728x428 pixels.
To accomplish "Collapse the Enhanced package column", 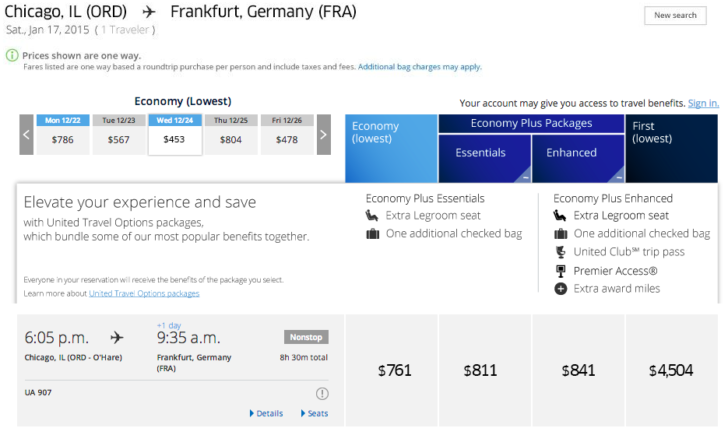I will coord(618,177).
